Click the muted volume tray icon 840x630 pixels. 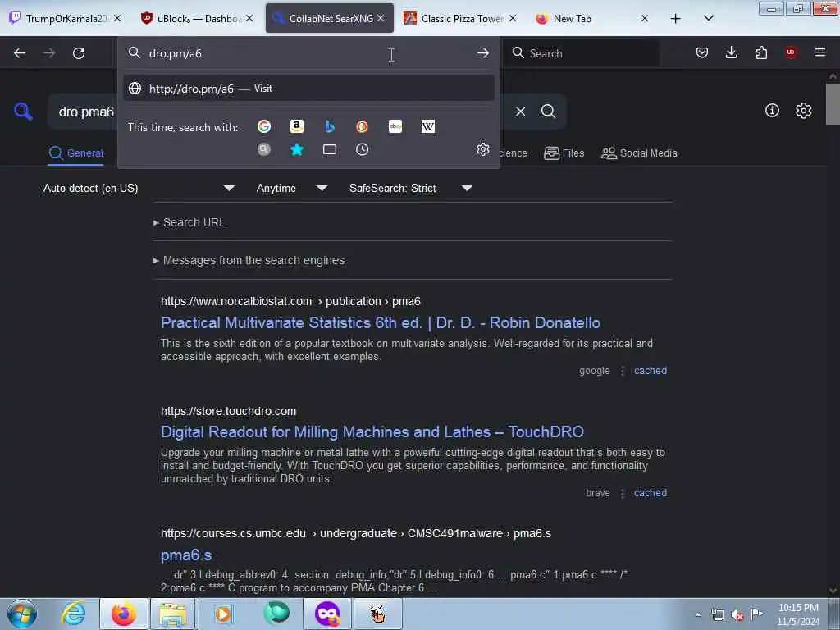pos(737,614)
